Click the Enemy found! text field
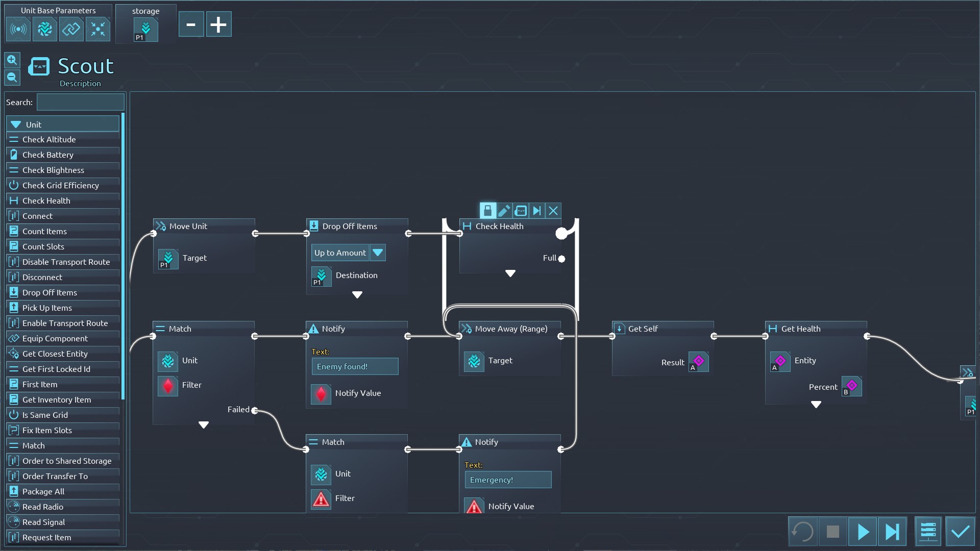 (x=355, y=366)
